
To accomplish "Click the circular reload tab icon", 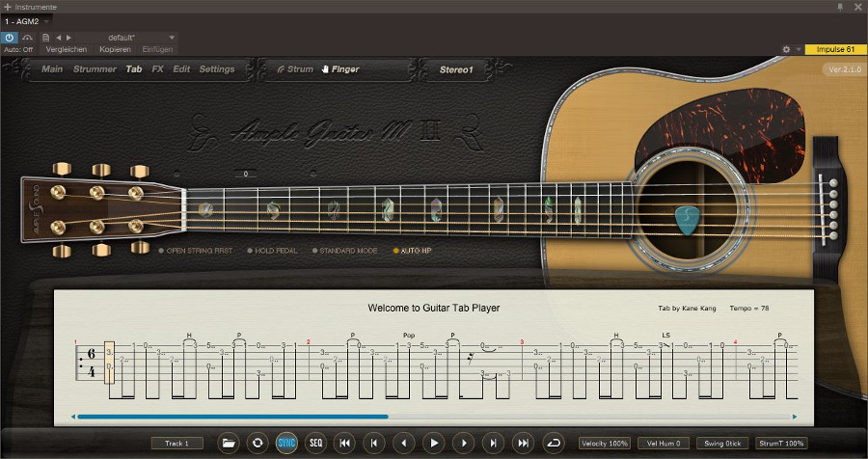I will [258, 443].
